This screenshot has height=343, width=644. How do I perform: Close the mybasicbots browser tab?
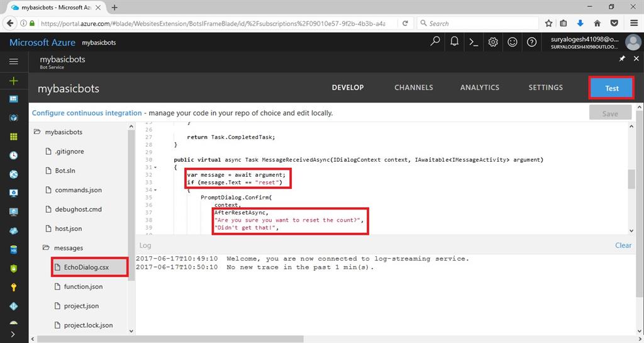pos(98,8)
